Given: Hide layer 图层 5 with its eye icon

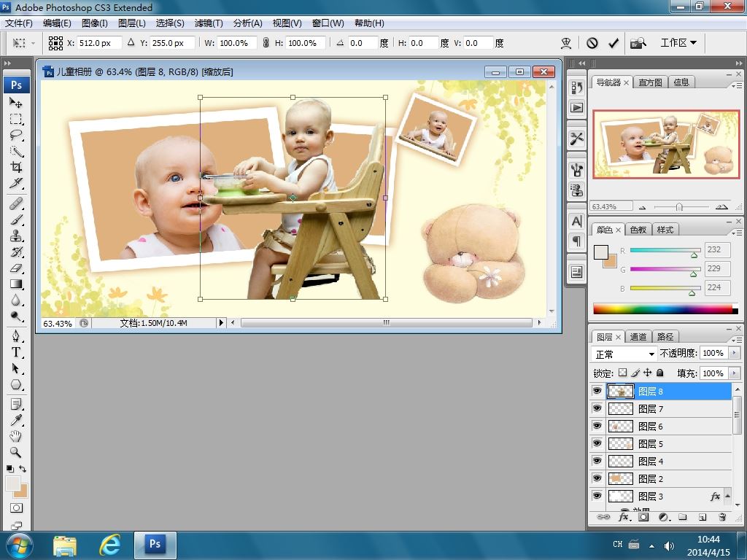Looking at the screenshot, I should [x=597, y=443].
